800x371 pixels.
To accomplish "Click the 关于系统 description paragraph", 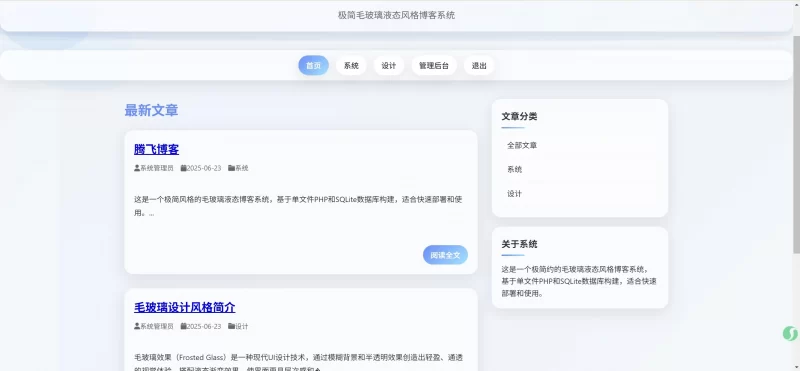I will click(579, 281).
